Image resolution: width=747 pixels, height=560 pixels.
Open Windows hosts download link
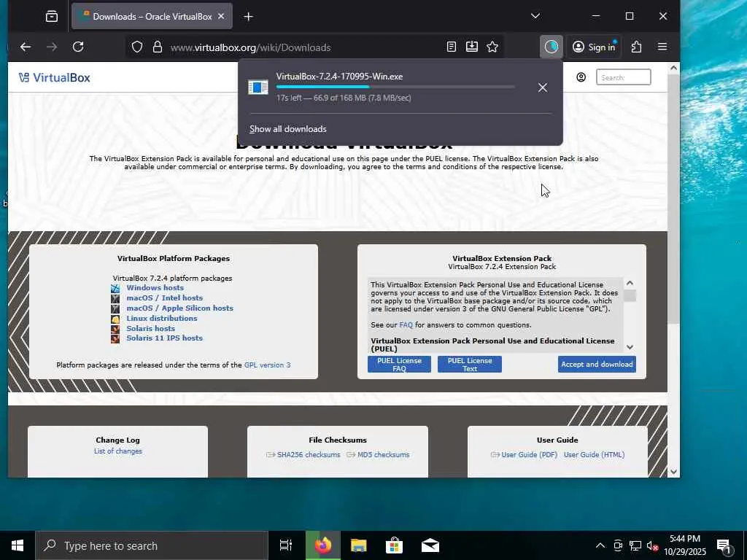(155, 287)
